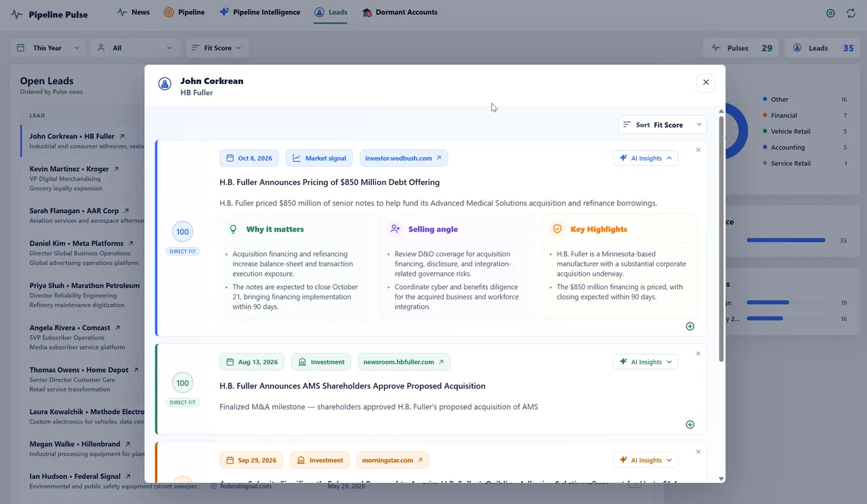The width and height of the screenshot is (867, 504).
Task: Click plus icon on debt offering card
Action: pos(690,326)
